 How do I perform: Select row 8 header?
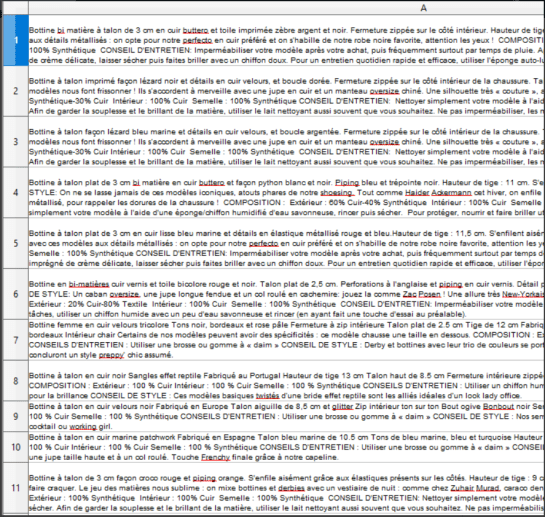click(x=16, y=380)
